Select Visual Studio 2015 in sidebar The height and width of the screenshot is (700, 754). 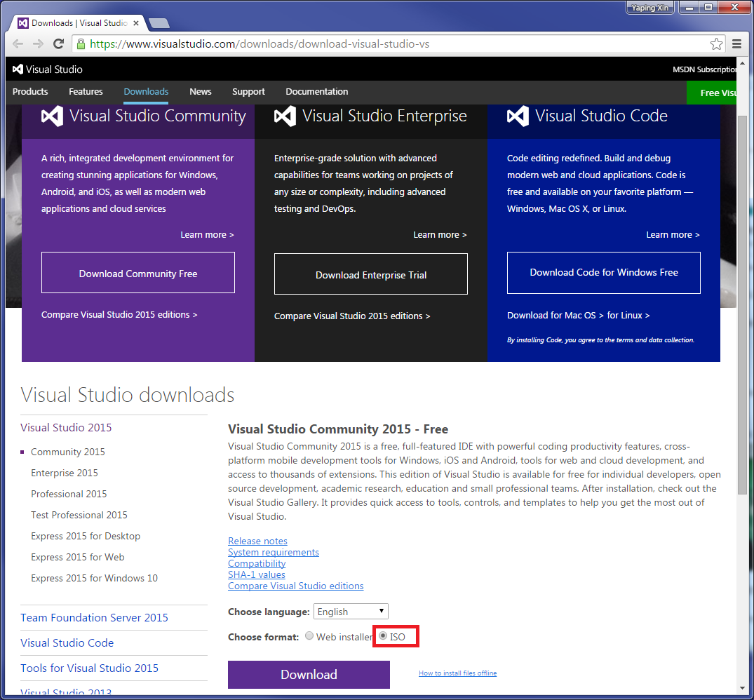[66, 427]
